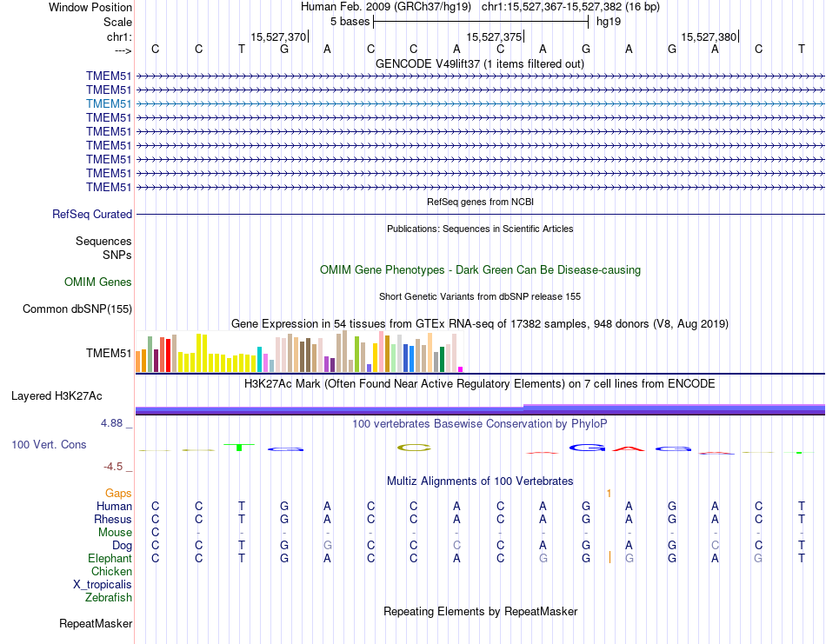
Task: Click the green T in the PhyloP logo
Action: pos(239,447)
